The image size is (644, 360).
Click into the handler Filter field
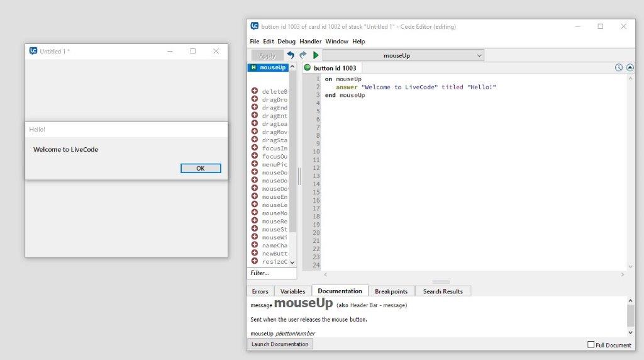[271, 273]
